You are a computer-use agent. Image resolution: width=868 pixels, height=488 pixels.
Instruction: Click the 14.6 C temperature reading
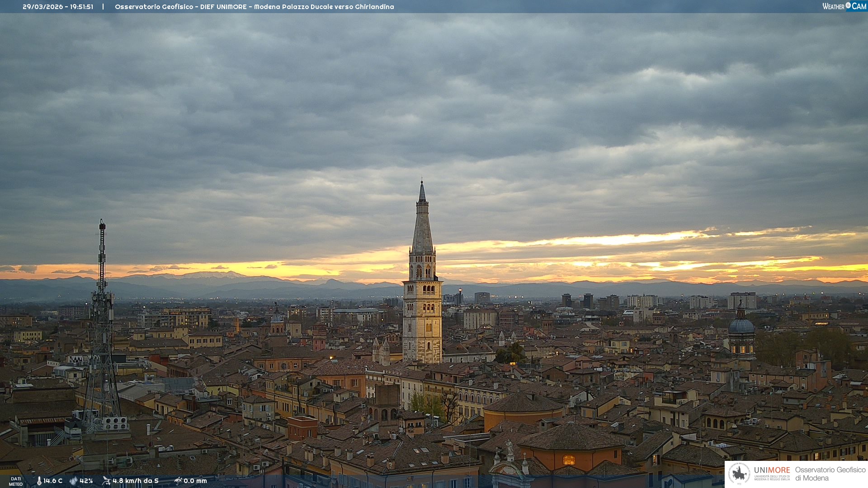point(53,481)
